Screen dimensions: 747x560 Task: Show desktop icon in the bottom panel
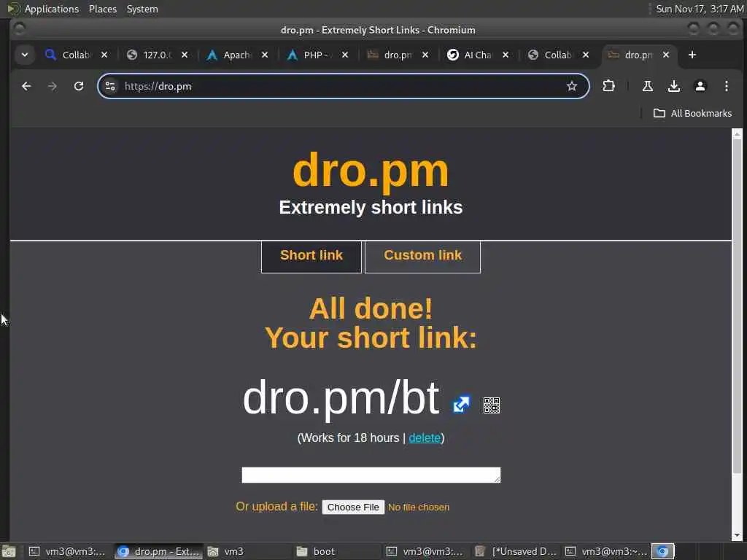click(x=9, y=551)
